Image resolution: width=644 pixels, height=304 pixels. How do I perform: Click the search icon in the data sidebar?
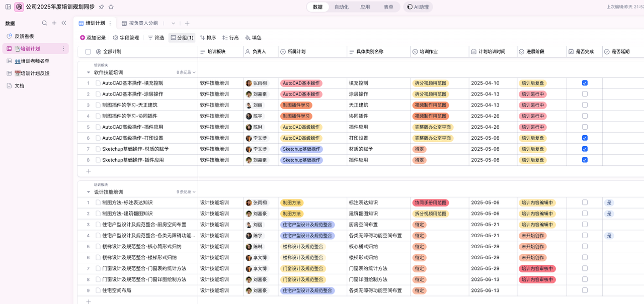(x=44, y=23)
